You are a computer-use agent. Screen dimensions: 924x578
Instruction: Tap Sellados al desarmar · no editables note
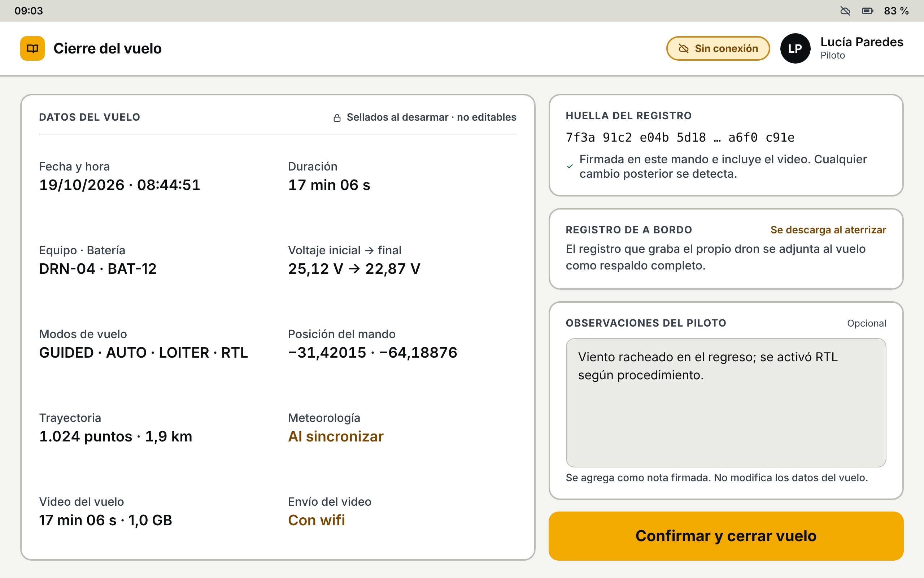431,117
